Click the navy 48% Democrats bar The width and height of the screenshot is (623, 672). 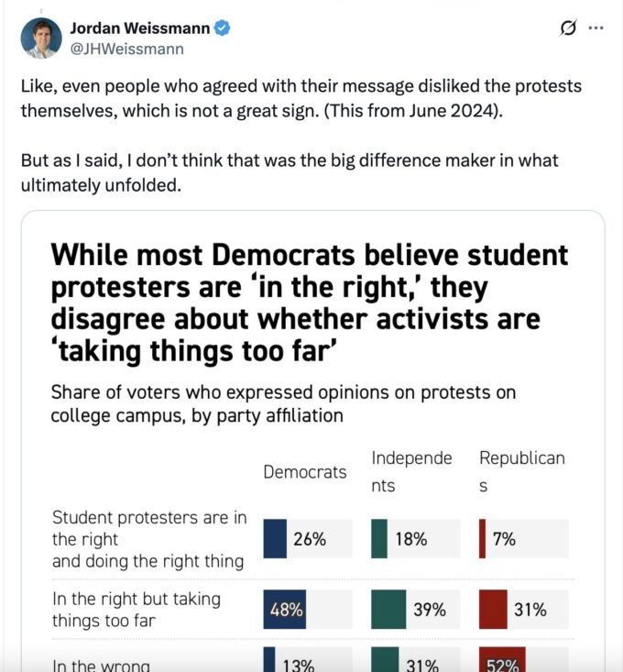coord(285,609)
